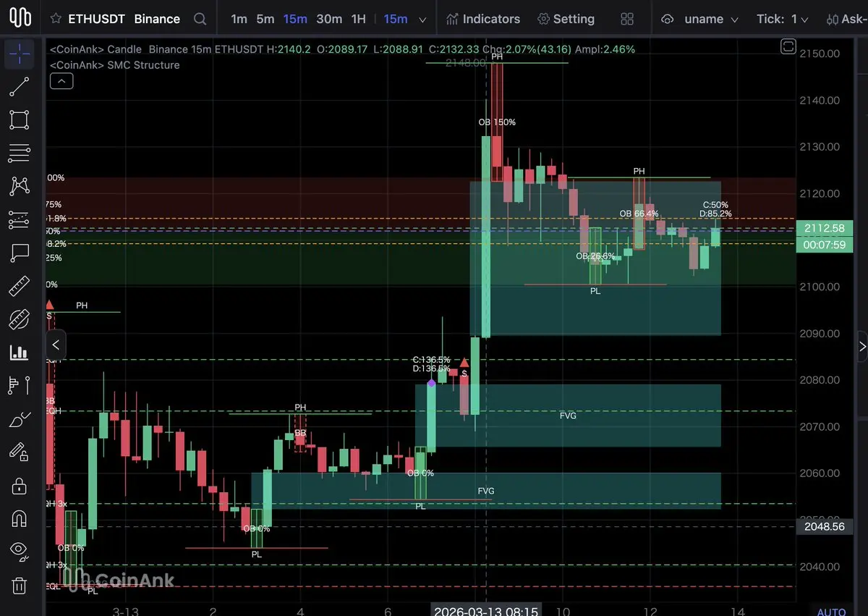This screenshot has height=616, width=868.
Task: Open the Indicators menu
Action: tap(483, 19)
